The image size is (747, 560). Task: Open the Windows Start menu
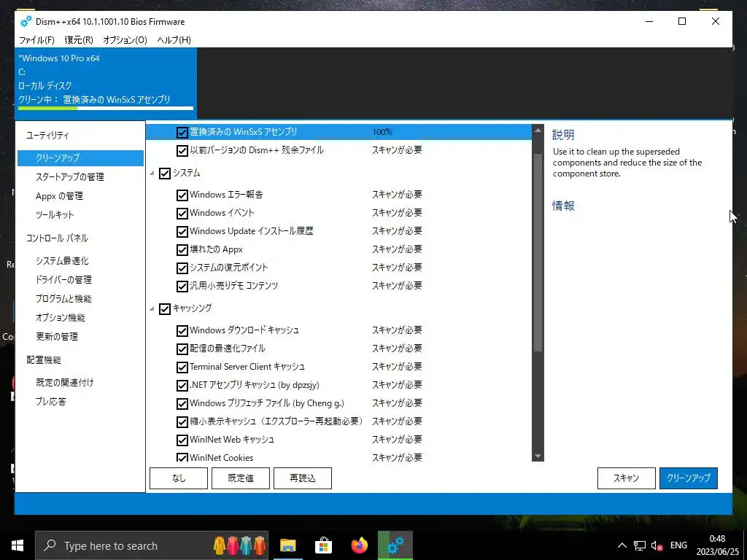(18, 545)
